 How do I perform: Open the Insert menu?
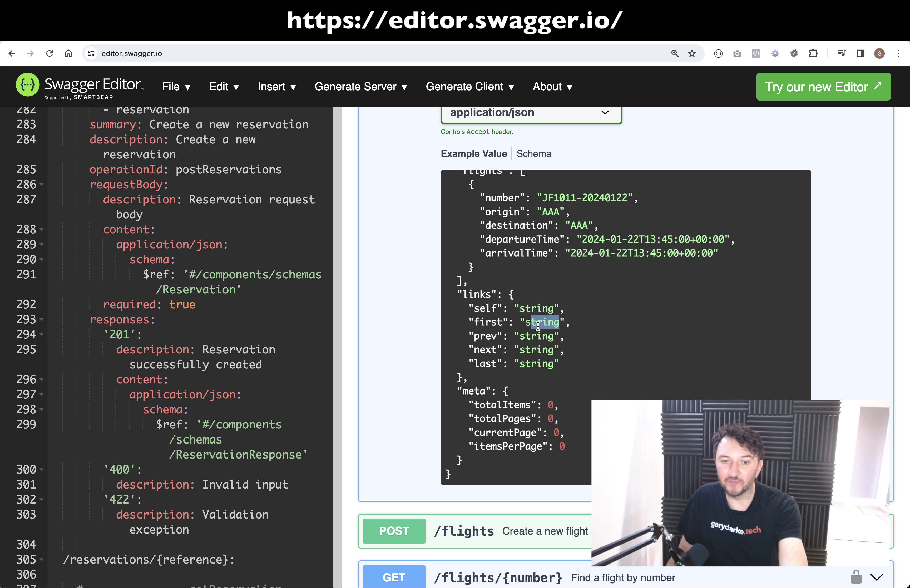pos(276,87)
